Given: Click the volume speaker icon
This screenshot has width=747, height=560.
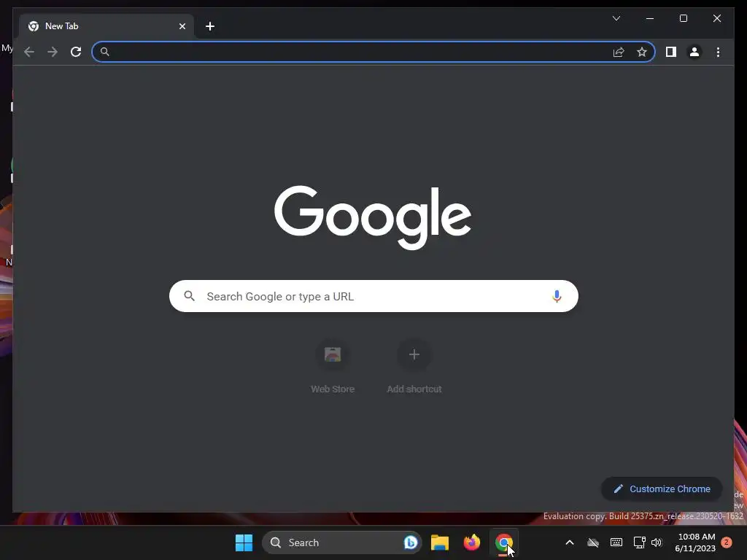Looking at the screenshot, I should click(x=657, y=542).
